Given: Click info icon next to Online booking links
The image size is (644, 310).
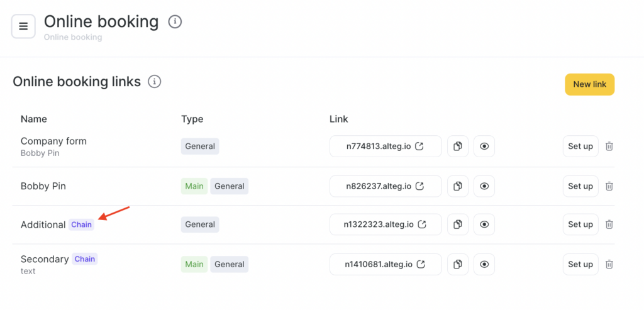Looking at the screenshot, I should click(154, 82).
